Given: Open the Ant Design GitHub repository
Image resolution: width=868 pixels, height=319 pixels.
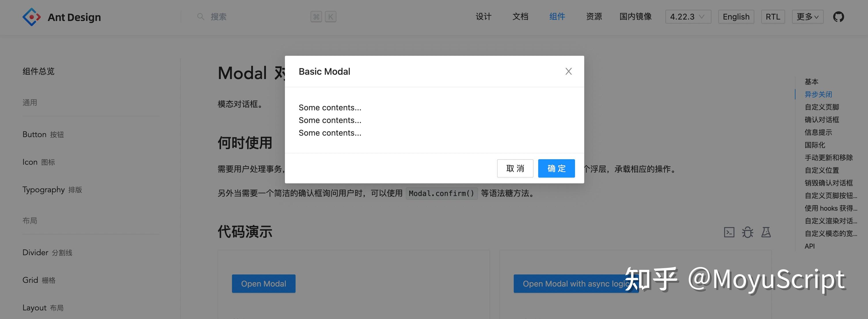Looking at the screenshot, I should [x=839, y=16].
